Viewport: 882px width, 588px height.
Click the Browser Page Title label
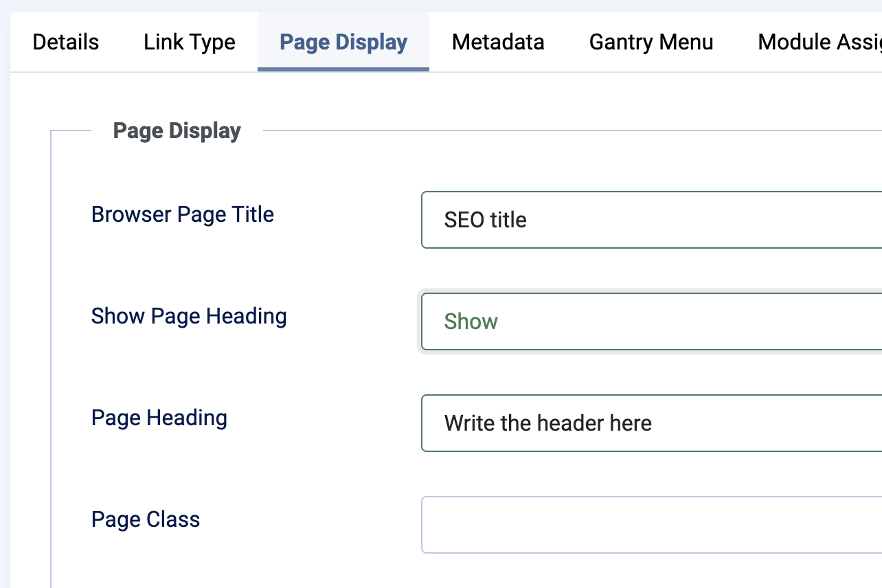pyautogui.click(x=183, y=214)
